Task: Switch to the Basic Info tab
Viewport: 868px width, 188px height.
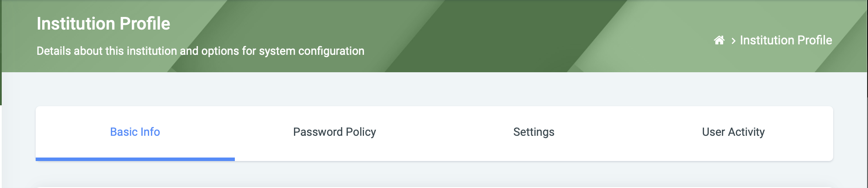Action: [135, 132]
